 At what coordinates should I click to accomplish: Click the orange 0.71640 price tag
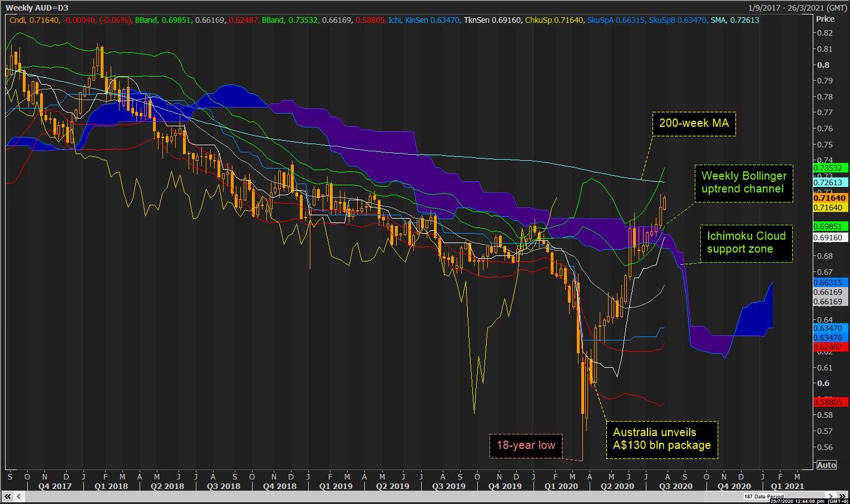831,198
